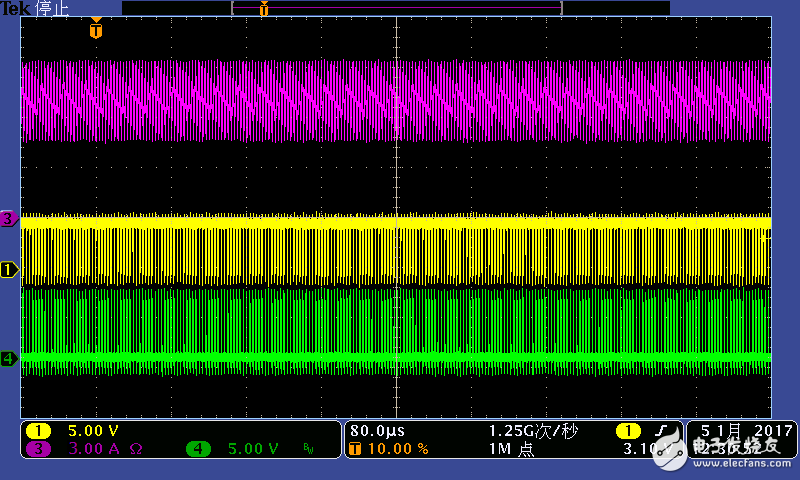
Task: Click the trigger marker in top overview bar
Action: coord(263,9)
